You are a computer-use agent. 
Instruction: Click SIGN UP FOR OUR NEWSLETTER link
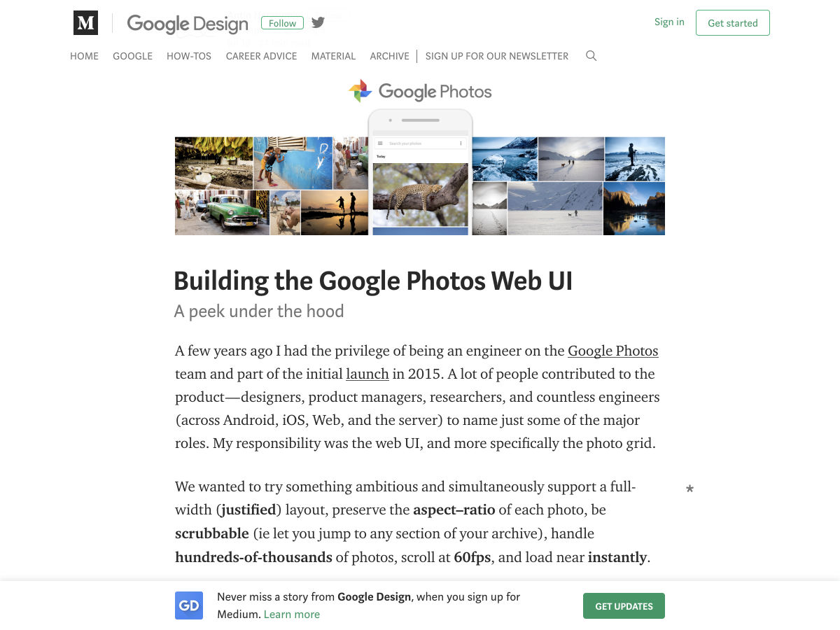497,56
